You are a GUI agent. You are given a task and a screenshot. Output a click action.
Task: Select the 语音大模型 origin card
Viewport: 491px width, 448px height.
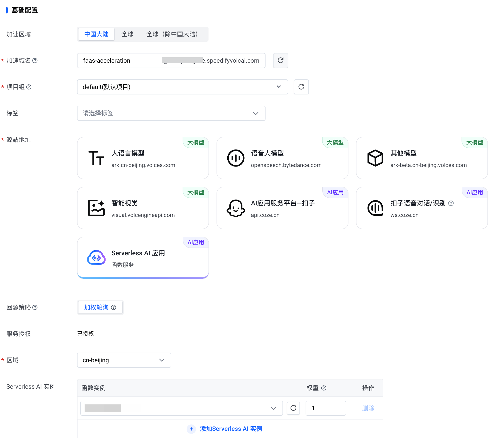tap(282, 158)
